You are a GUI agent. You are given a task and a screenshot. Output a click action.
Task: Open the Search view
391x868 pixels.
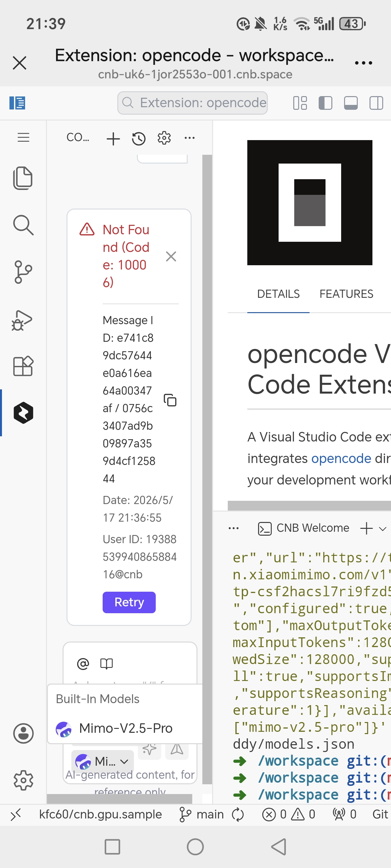(23, 225)
